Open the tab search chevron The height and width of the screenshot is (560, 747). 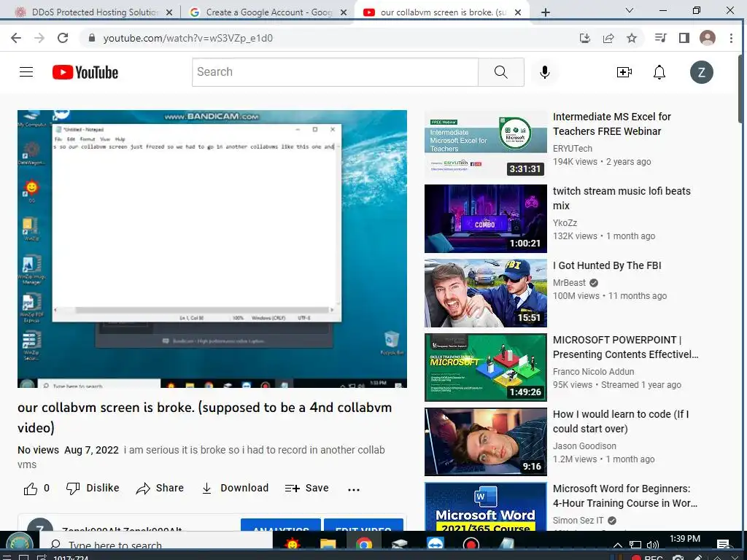[630, 10]
